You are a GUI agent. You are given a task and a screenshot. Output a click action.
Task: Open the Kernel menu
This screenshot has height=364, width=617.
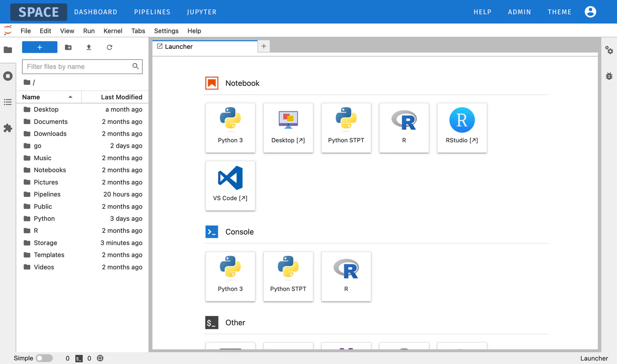click(113, 31)
